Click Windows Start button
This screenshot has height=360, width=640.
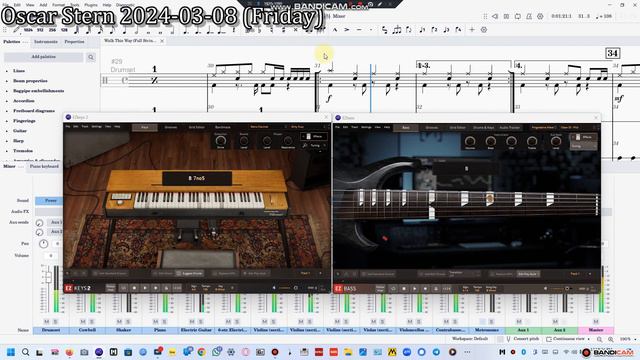11,352
